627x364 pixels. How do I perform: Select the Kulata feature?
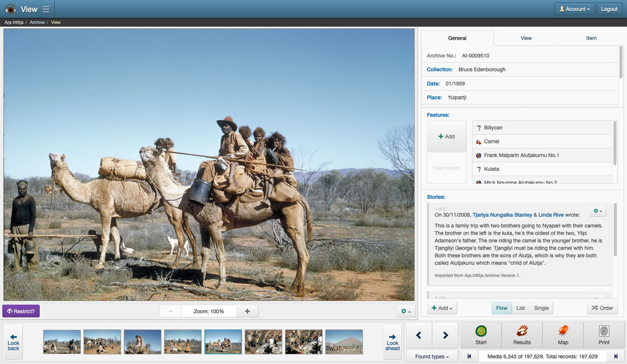point(542,169)
